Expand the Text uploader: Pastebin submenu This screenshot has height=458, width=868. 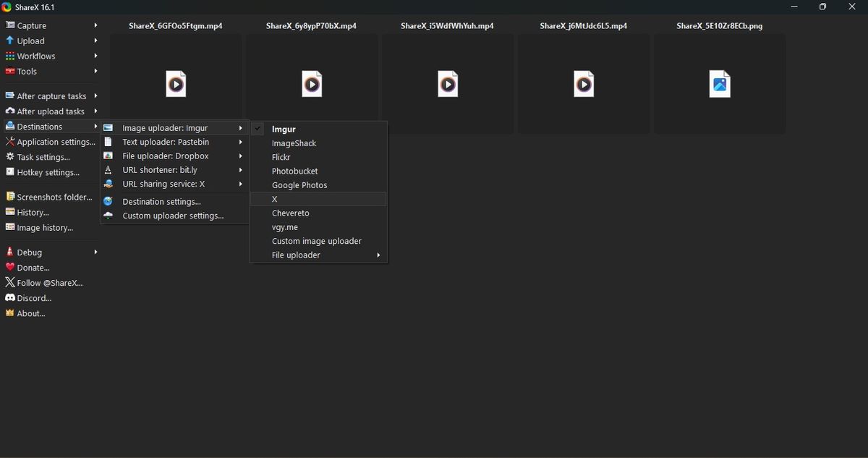point(174,142)
